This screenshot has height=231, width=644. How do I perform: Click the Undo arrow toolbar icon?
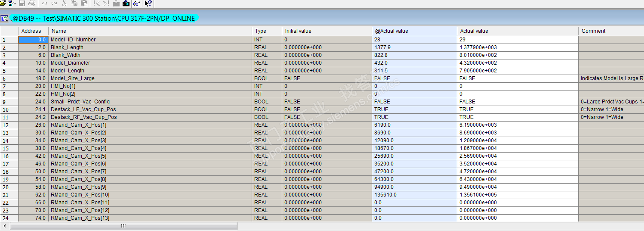click(x=44, y=3)
